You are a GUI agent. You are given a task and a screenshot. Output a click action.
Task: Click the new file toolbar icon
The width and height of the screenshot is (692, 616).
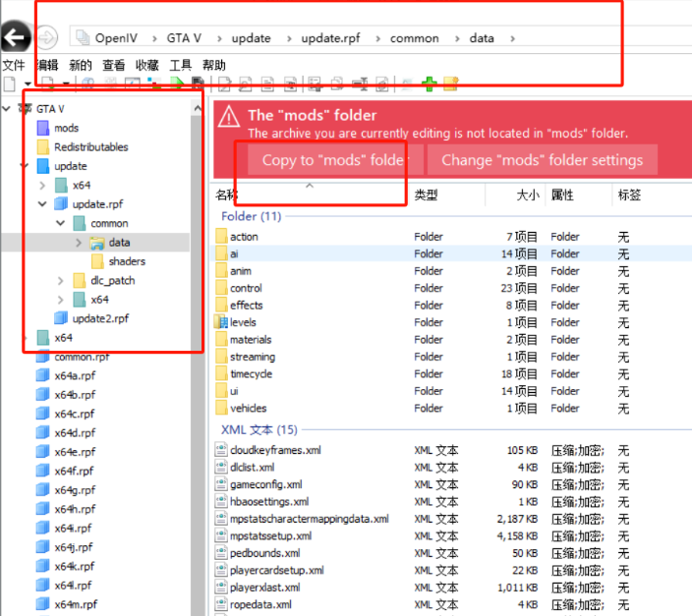pyautogui.click(x=9, y=84)
